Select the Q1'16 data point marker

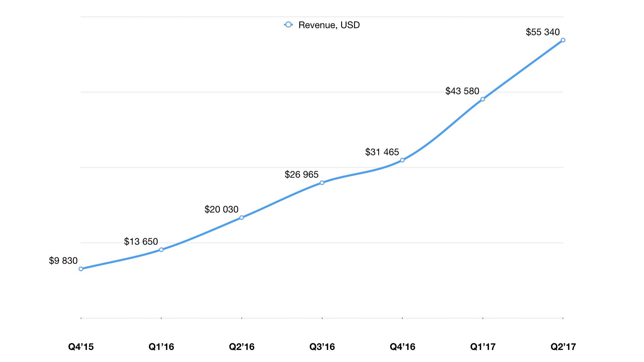[x=161, y=250]
